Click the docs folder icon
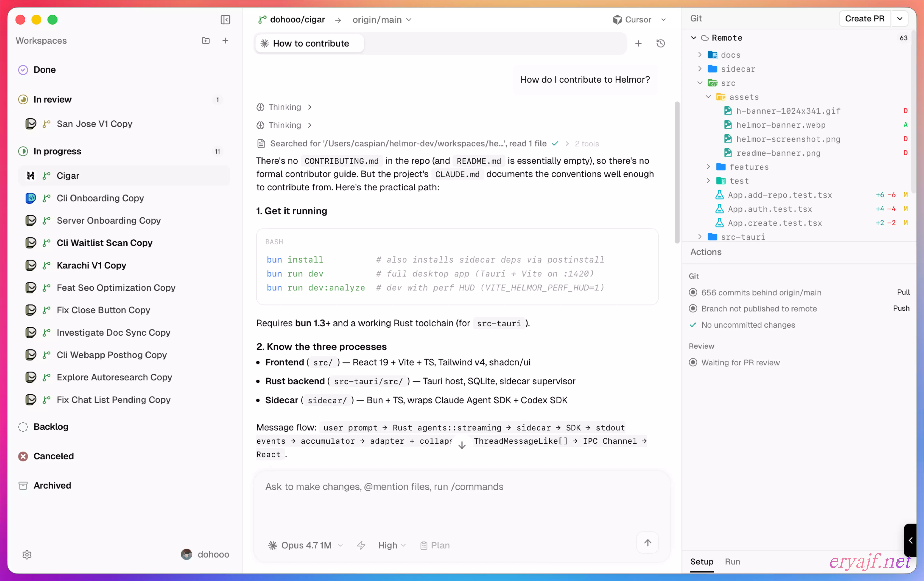Viewport: 924px width, 581px height. pyautogui.click(x=713, y=55)
